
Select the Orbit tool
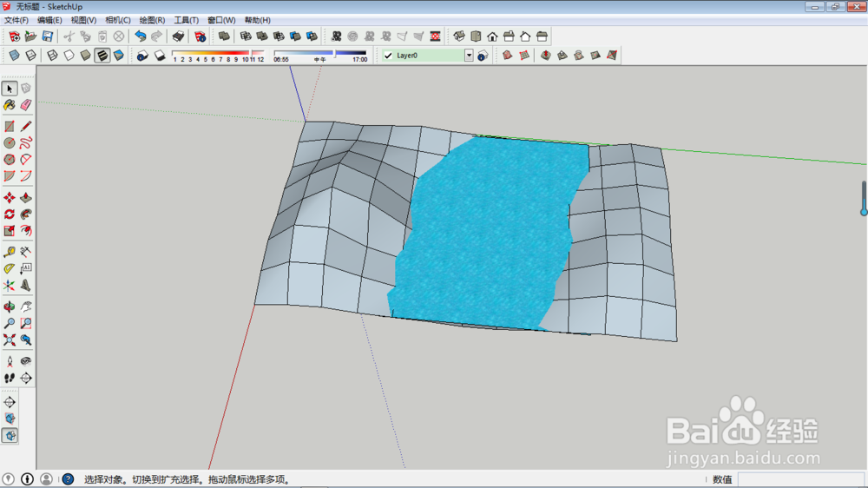tap(10, 307)
